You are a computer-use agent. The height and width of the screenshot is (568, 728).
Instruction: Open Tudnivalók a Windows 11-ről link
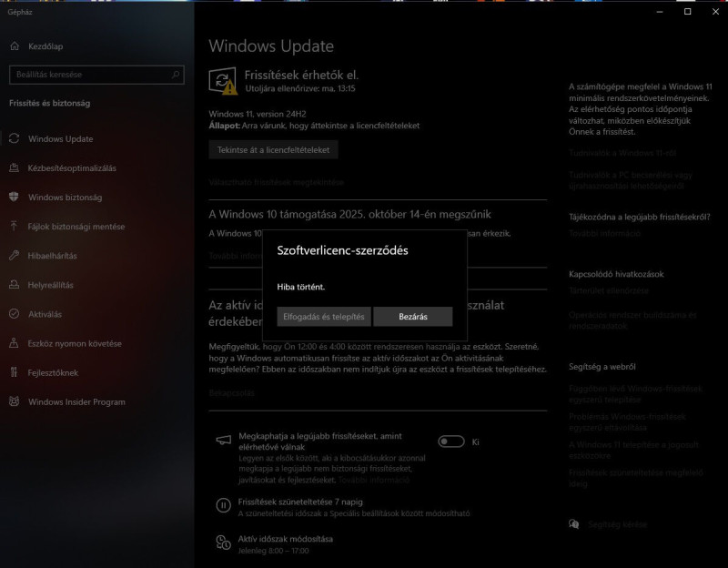click(622, 153)
